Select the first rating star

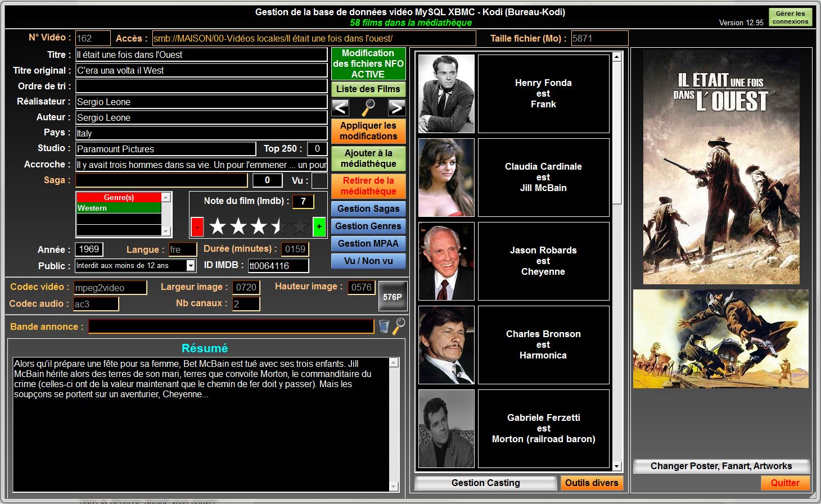coord(218,227)
